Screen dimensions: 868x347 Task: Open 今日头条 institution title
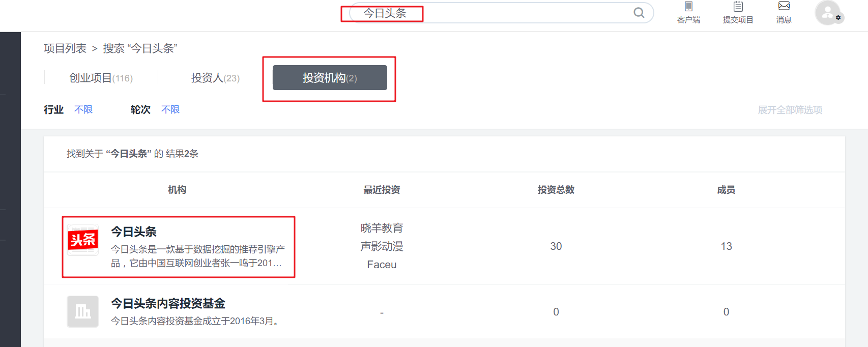pyautogui.click(x=134, y=232)
